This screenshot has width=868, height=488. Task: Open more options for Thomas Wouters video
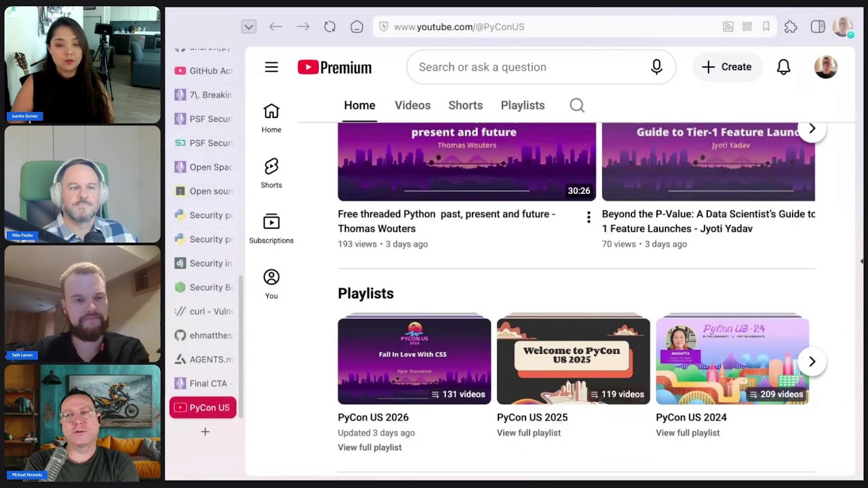click(x=589, y=217)
